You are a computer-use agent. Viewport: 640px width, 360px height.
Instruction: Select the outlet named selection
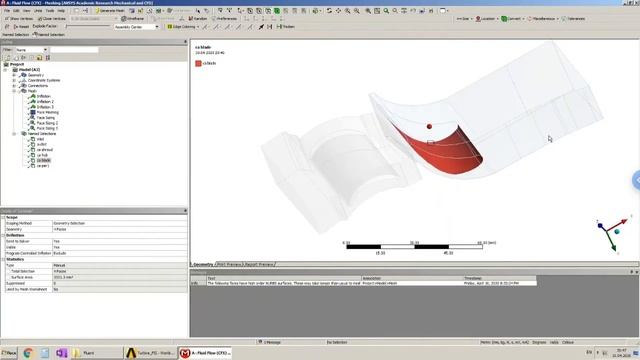click(x=41, y=144)
